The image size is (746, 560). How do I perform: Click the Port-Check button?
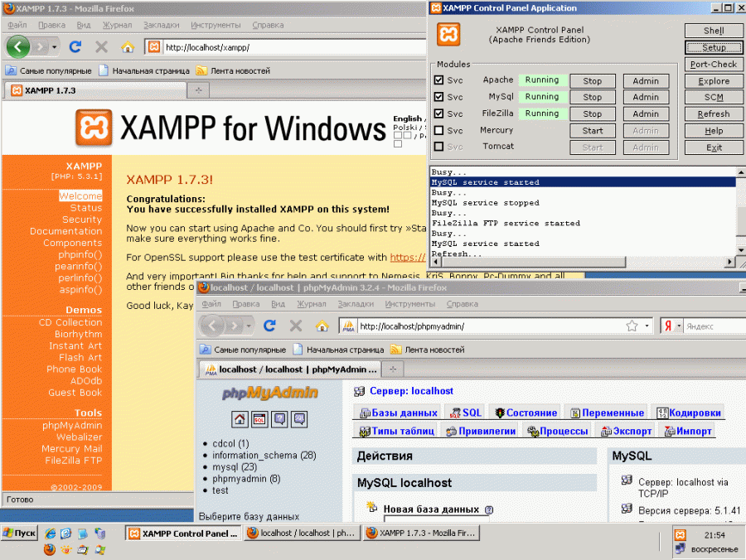click(x=713, y=64)
